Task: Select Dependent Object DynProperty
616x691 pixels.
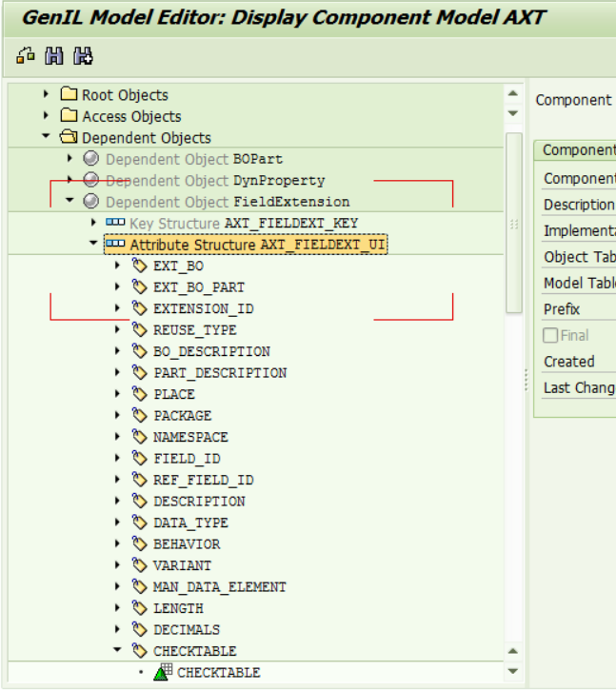Action: [x=215, y=180]
